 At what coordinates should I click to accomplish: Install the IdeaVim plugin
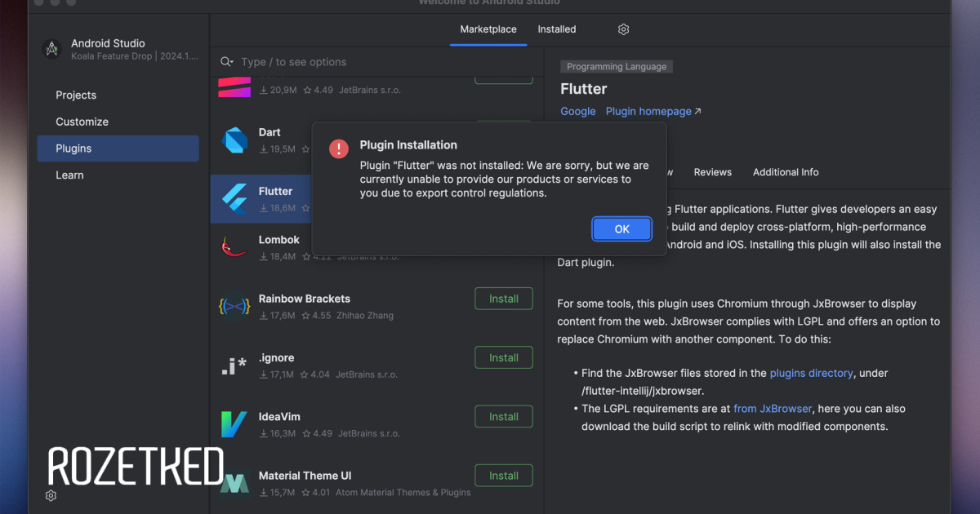[504, 417]
